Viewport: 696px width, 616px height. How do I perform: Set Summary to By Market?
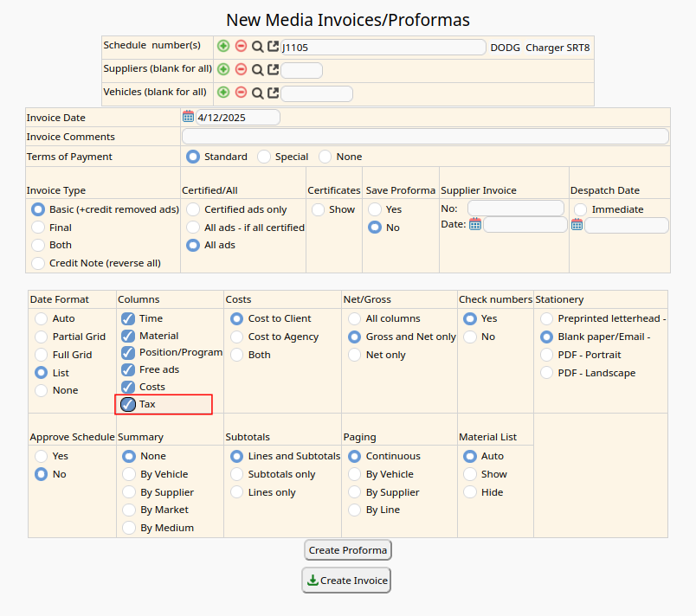pyautogui.click(x=130, y=510)
